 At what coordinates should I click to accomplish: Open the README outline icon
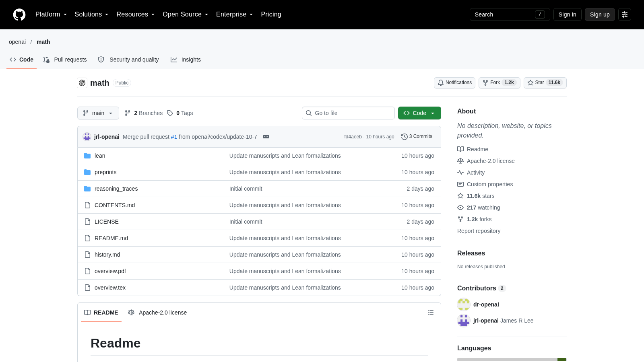pos(431,313)
